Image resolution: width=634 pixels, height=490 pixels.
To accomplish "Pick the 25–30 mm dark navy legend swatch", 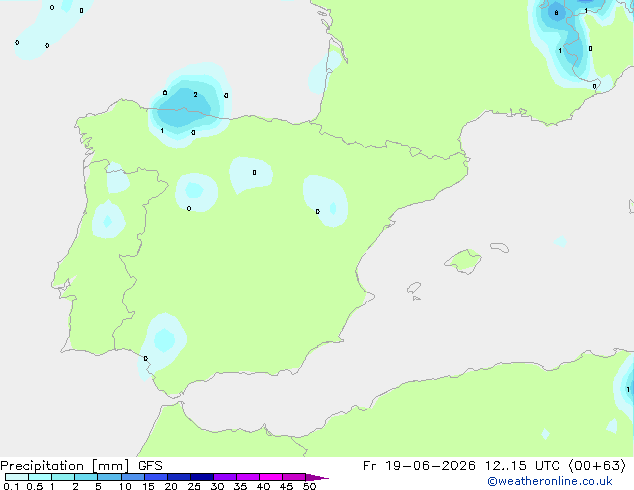I will [202, 477].
